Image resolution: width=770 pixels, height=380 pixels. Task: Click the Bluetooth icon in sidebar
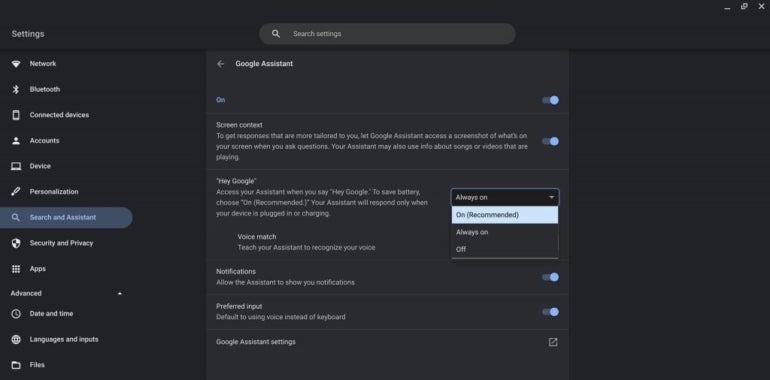pos(16,89)
